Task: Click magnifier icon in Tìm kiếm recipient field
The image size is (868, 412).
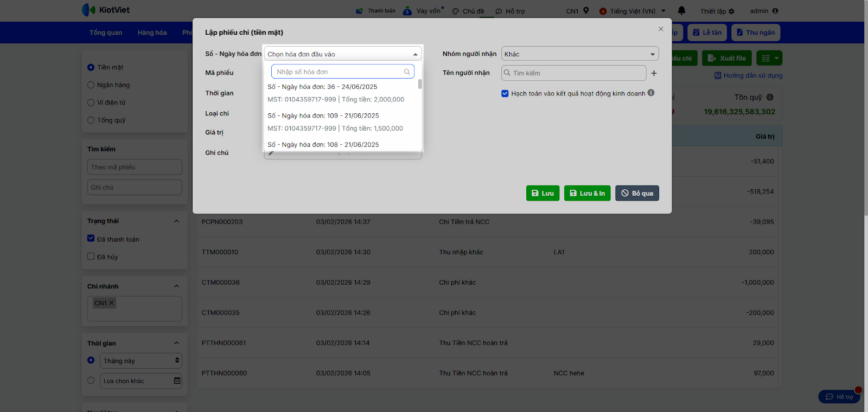Action: [507, 73]
